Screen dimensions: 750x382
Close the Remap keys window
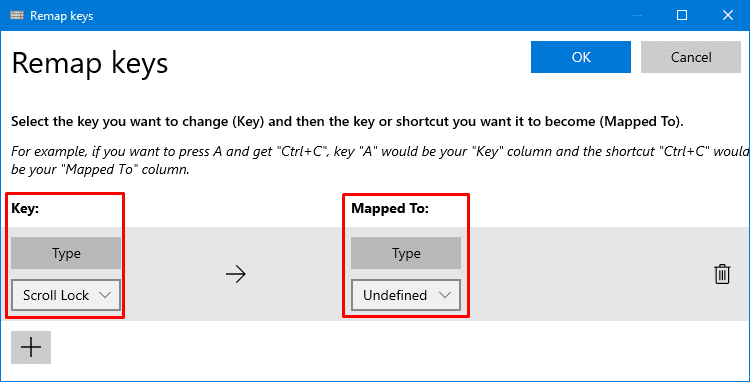pos(728,15)
